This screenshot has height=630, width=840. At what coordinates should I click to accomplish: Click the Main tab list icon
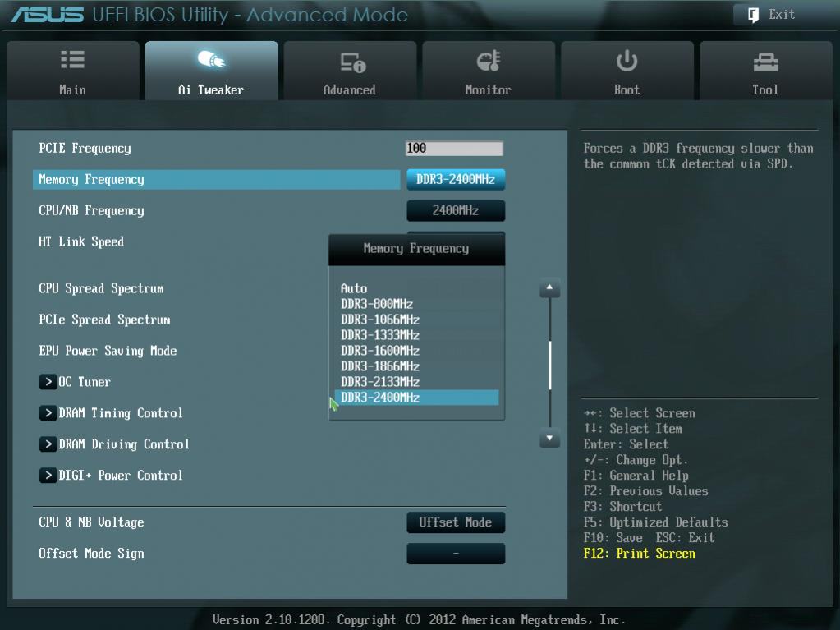(x=72, y=60)
